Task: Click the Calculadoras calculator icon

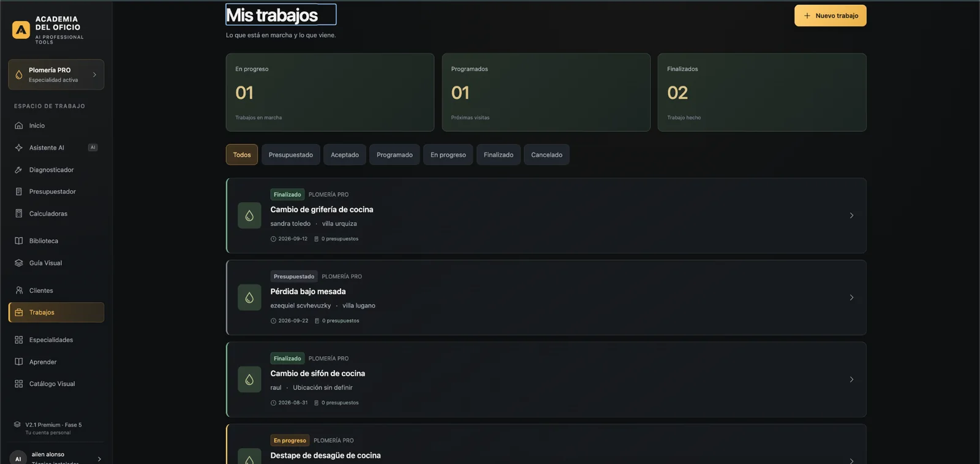Action: (19, 214)
